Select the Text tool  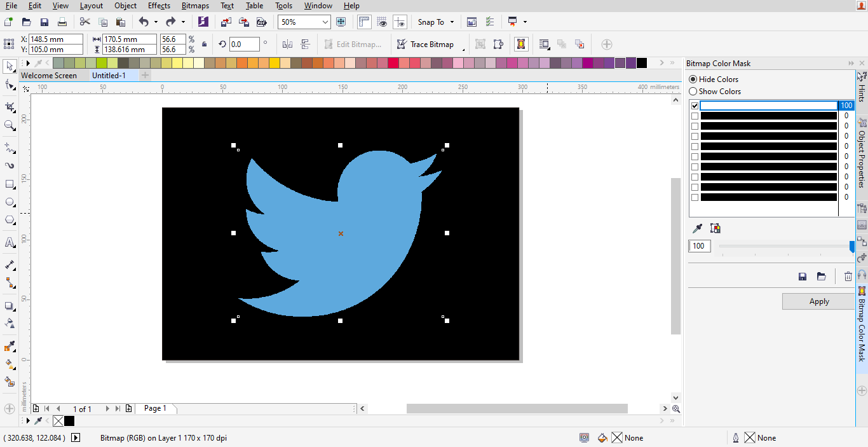pos(10,243)
